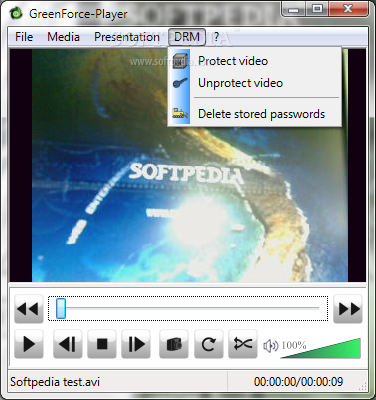Choose Protect video from DRM menu
376x400 pixels.
click(x=255, y=61)
